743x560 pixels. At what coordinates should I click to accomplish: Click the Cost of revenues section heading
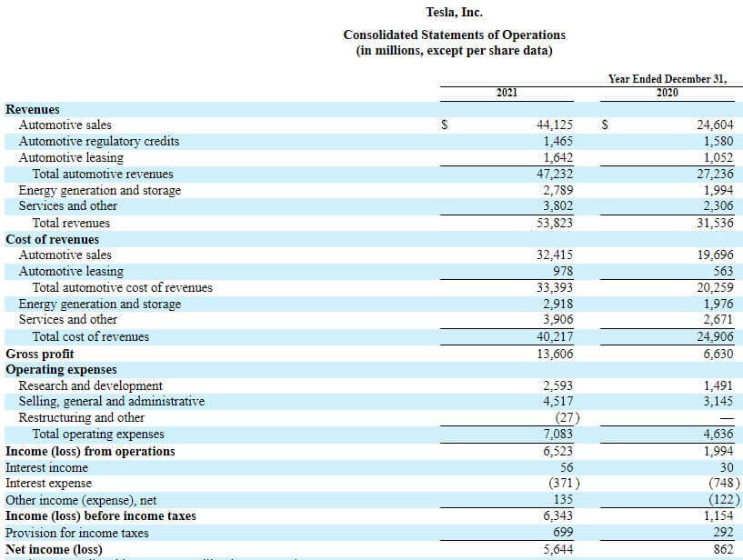pyautogui.click(x=45, y=239)
